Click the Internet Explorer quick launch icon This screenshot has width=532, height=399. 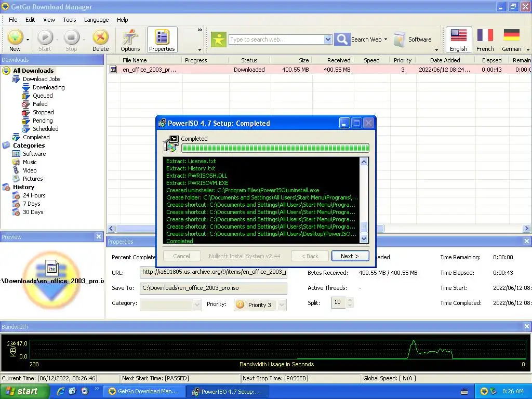[x=61, y=391]
